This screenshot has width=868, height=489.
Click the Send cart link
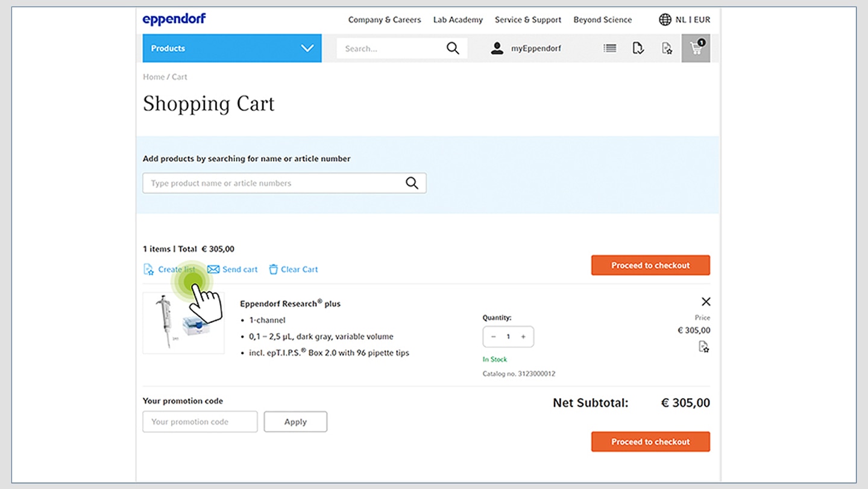point(240,269)
